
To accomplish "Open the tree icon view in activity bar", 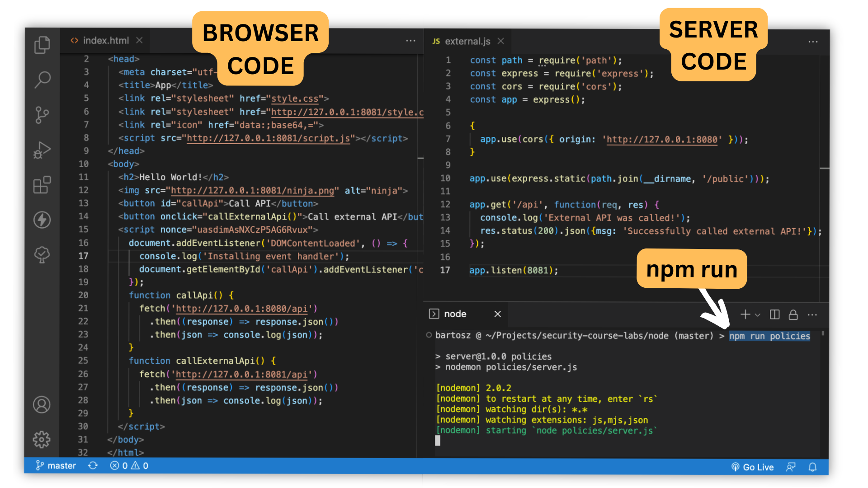I will pyautogui.click(x=42, y=255).
